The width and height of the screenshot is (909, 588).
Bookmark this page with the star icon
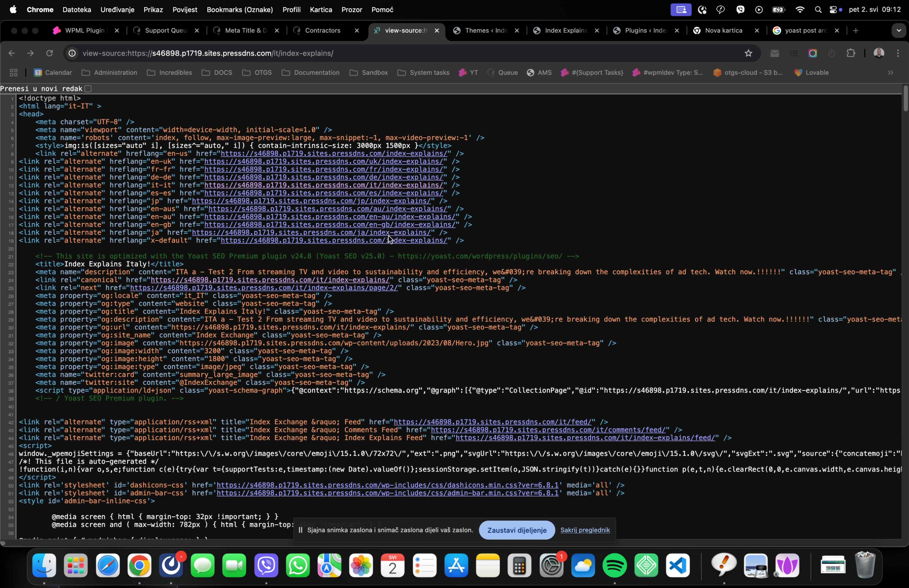click(x=748, y=53)
